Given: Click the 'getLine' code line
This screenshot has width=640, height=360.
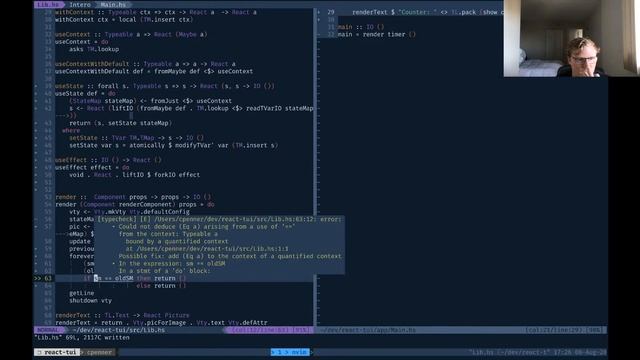Looking at the screenshot, I should tap(82, 293).
